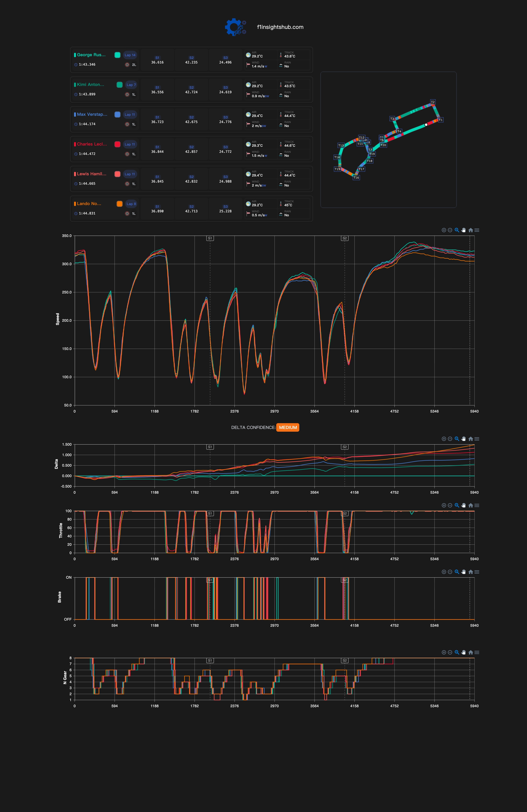Open the Throttle chart hamburger menu
The height and width of the screenshot is (812, 527).
pyautogui.click(x=477, y=505)
